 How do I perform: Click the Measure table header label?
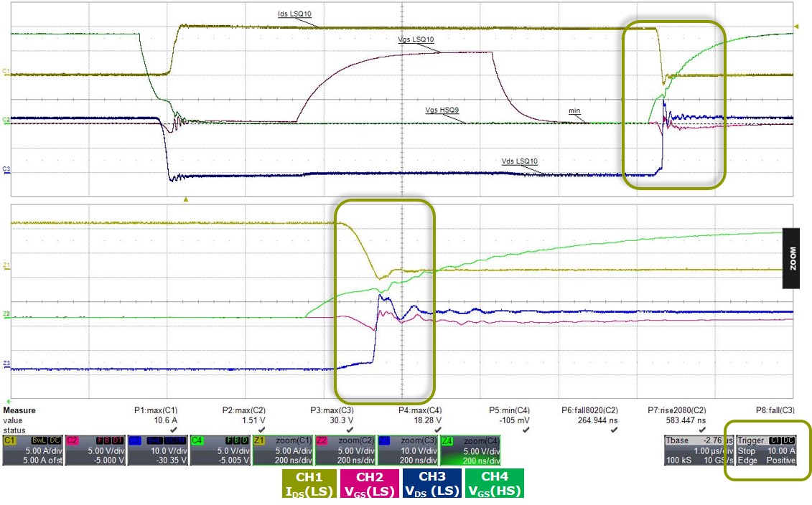point(19,411)
